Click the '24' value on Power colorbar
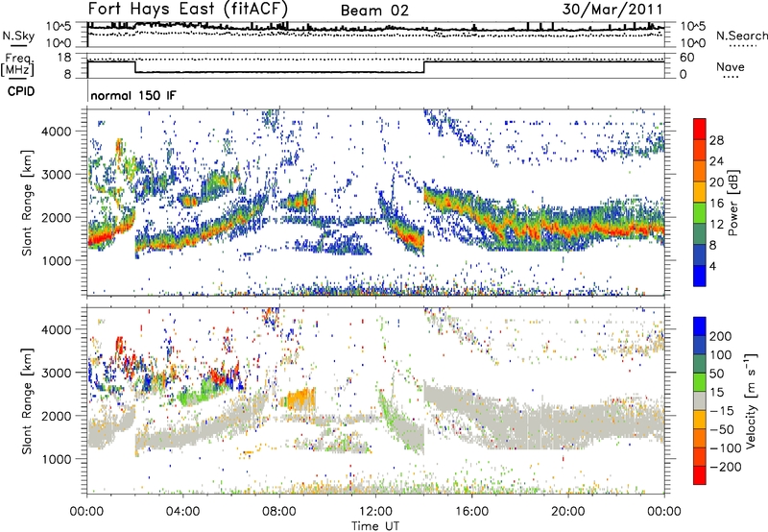The width and height of the screenshot is (768, 532). 716,161
